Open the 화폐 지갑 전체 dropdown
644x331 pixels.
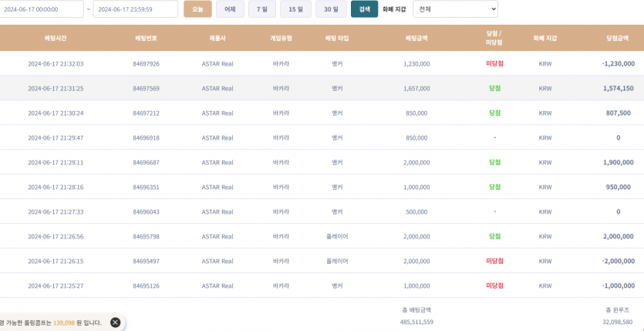(455, 9)
